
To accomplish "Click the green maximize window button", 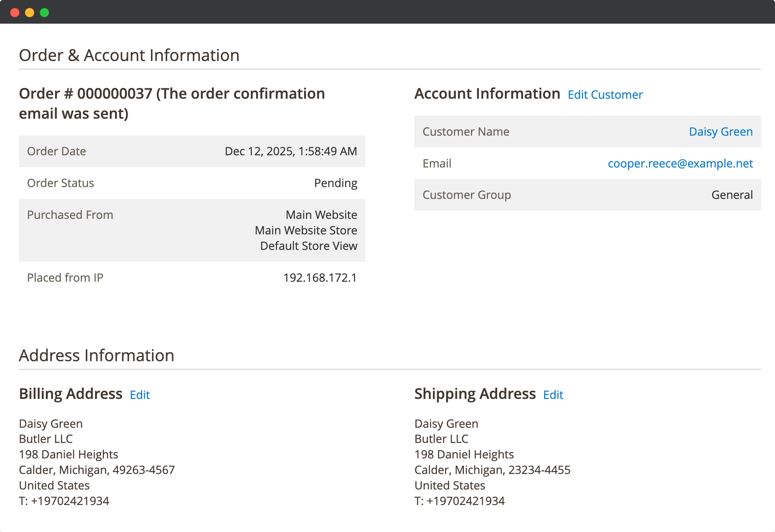I will [44, 13].
